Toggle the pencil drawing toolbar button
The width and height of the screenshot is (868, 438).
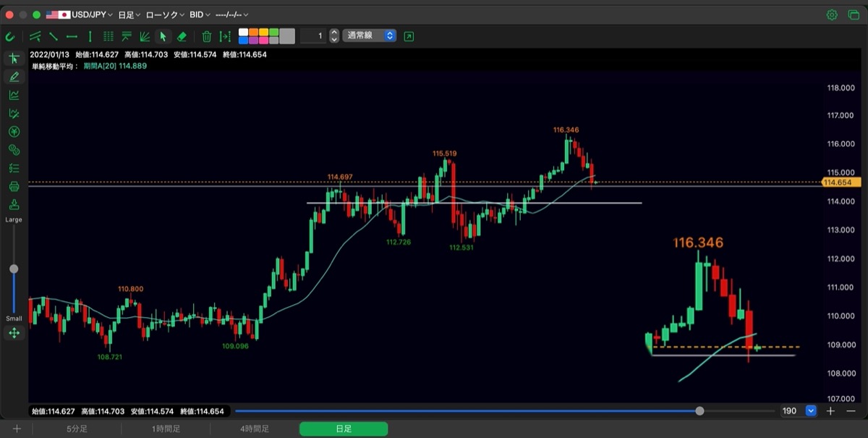tap(14, 77)
